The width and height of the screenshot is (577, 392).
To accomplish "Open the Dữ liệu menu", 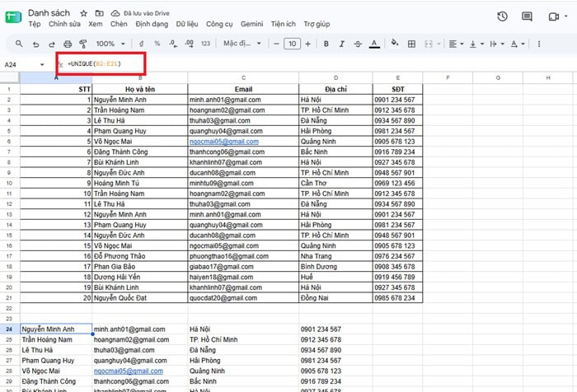I will 187,24.
